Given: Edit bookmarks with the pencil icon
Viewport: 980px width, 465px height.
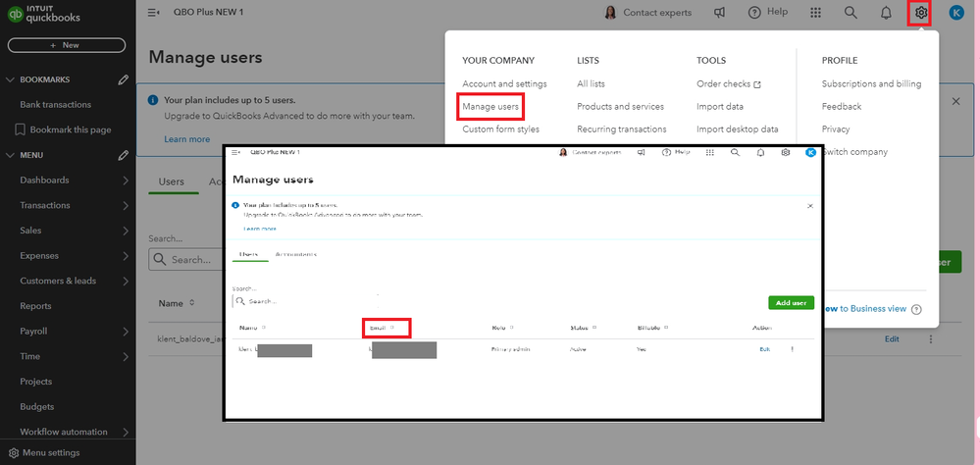Looking at the screenshot, I should (124, 79).
